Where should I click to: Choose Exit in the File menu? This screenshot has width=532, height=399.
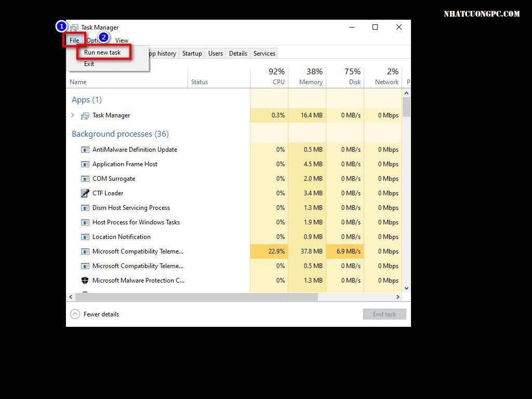89,64
